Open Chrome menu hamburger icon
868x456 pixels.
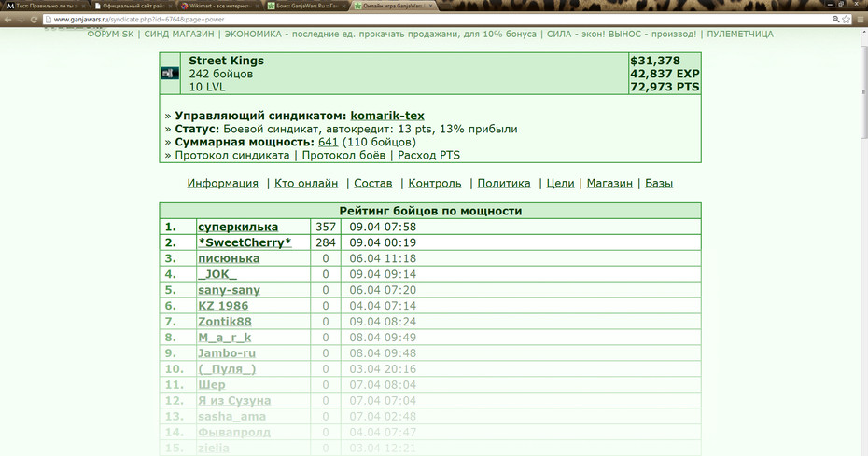[x=861, y=20]
